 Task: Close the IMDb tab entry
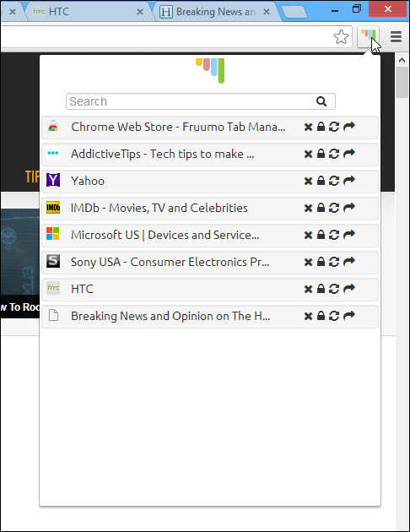pos(308,209)
